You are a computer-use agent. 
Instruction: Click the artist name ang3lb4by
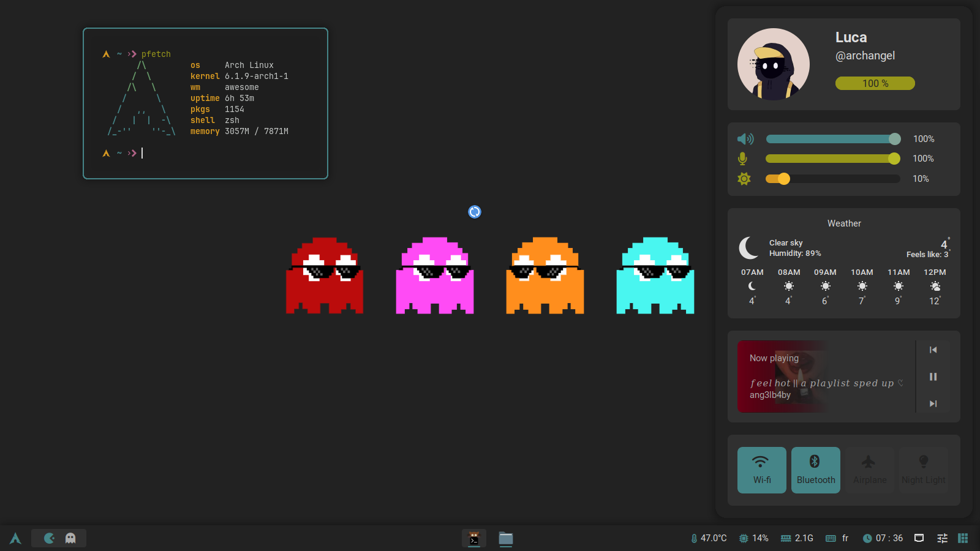(x=770, y=395)
